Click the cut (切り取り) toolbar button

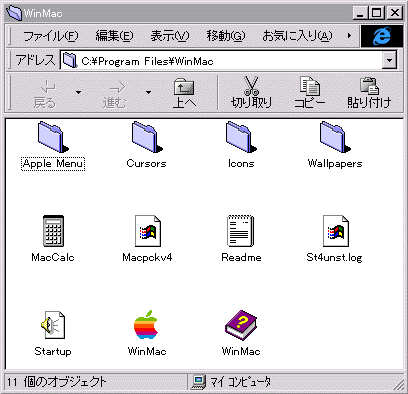click(251, 92)
